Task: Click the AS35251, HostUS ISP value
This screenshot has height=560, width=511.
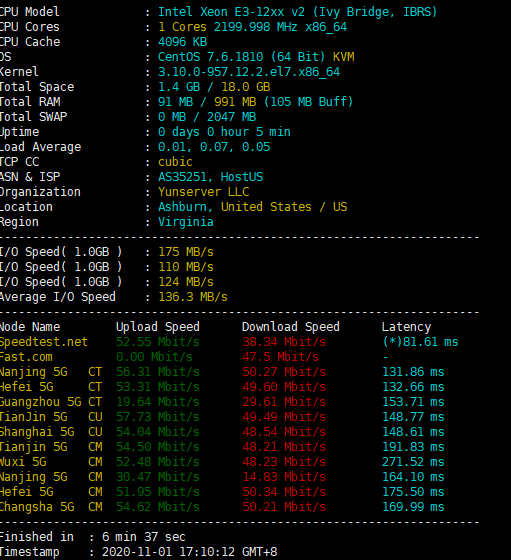Action: tap(210, 177)
